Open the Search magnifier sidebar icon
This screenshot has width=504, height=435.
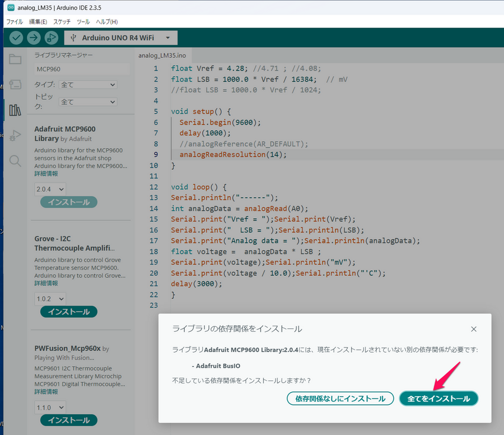click(x=15, y=161)
